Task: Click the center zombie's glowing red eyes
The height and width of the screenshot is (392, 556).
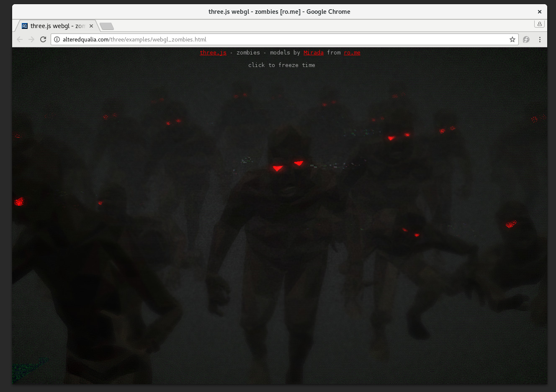Action: pos(287,166)
